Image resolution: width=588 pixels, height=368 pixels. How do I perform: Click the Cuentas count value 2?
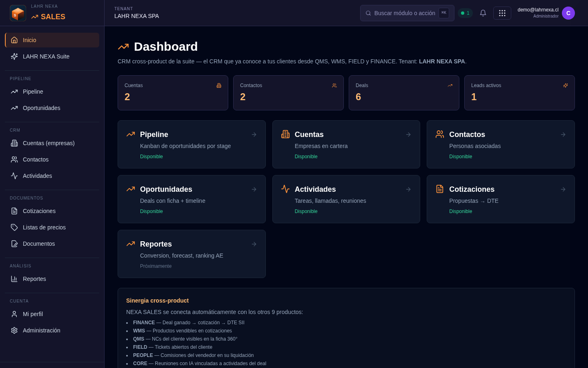(x=127, y=97)
